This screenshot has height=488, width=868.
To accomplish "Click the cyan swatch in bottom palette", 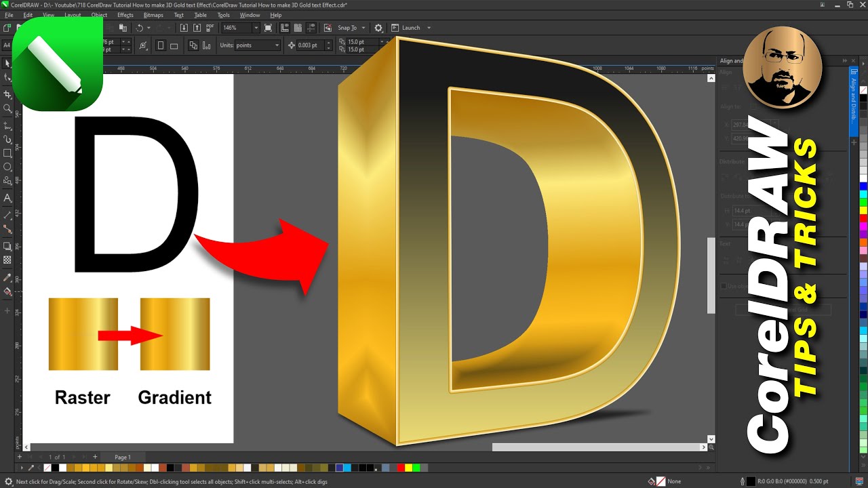I will [347, 468].
